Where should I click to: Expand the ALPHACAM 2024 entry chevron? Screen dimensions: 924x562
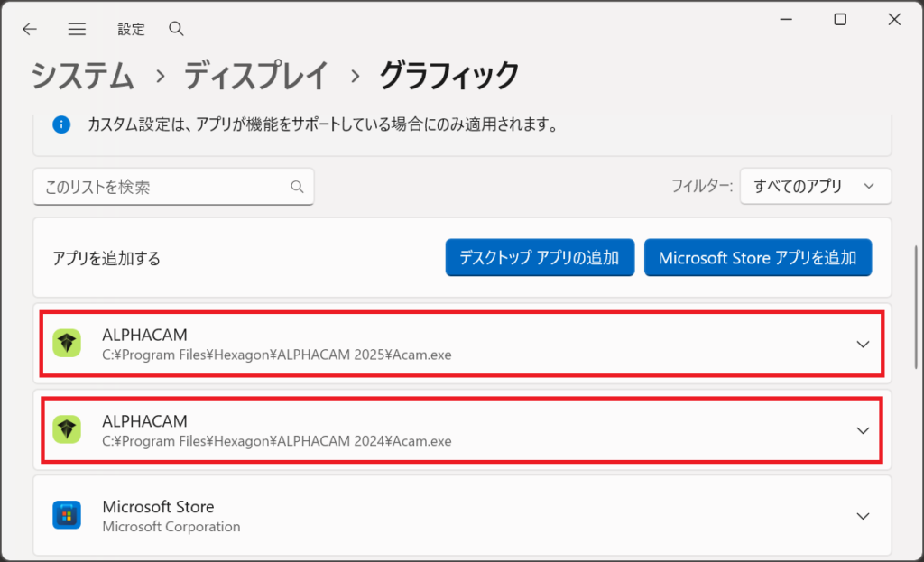(863, 430)
